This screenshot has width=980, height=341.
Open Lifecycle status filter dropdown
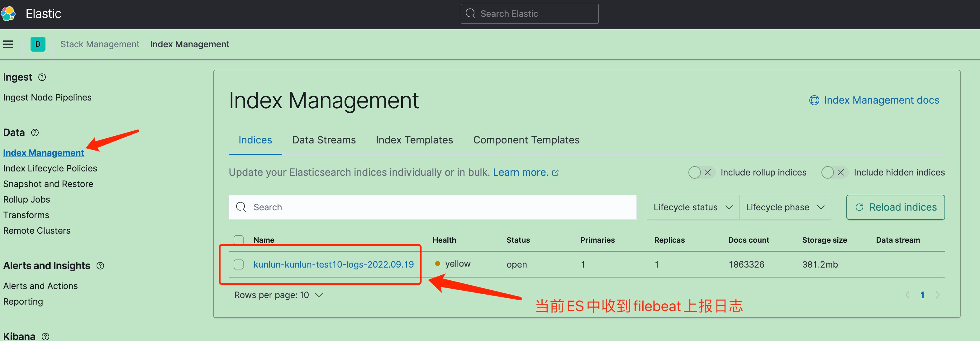pyautogui.click(x=692, y=207)
